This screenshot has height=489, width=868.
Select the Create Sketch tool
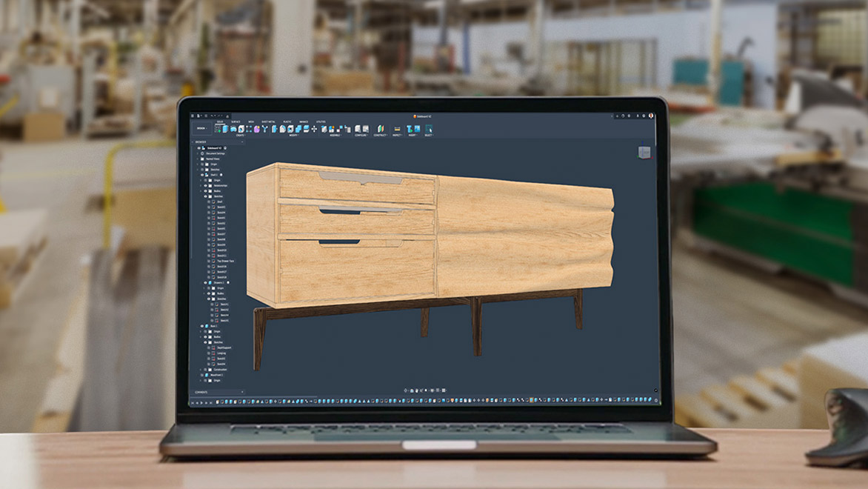[x=218, y=129]
